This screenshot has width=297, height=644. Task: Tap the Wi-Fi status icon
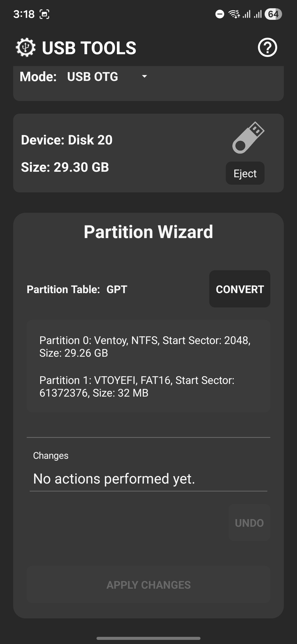point(234,14)
